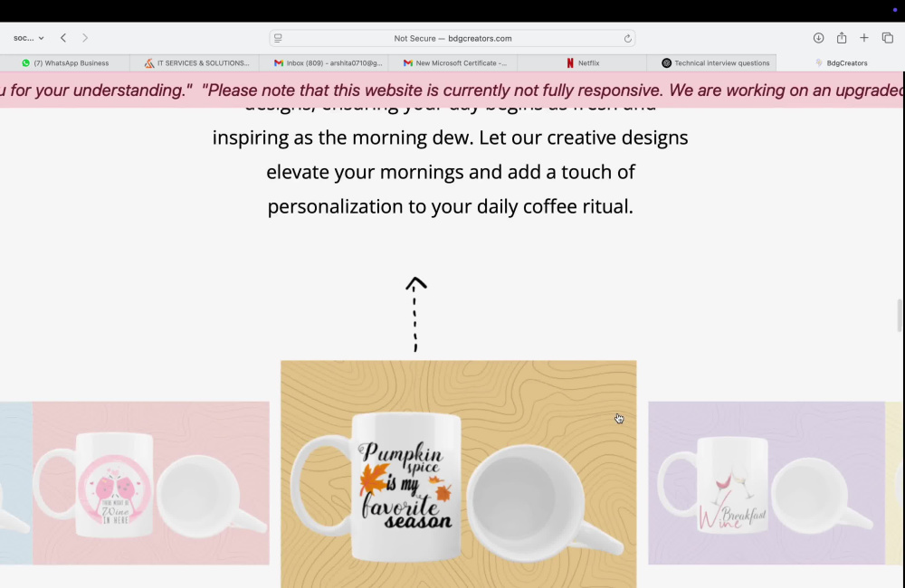Switch to the Technical interview questions tab

click(712, 63)
